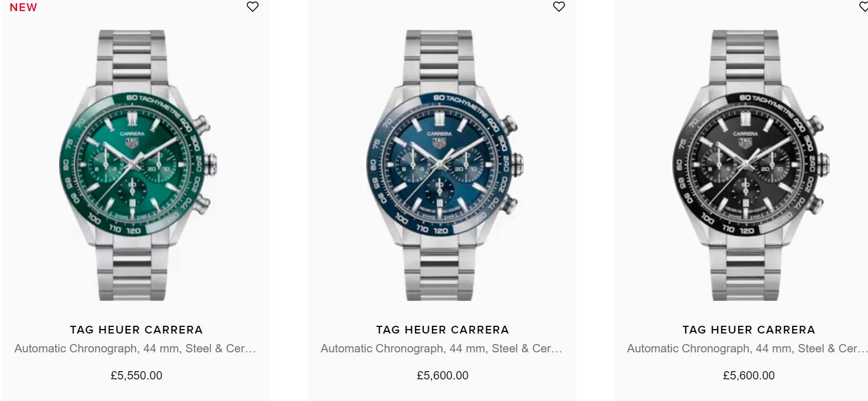This screenshot has width=868, height=401.
Task: Click the green watch's steel bracelet top
Action: [x=131, y=58]
